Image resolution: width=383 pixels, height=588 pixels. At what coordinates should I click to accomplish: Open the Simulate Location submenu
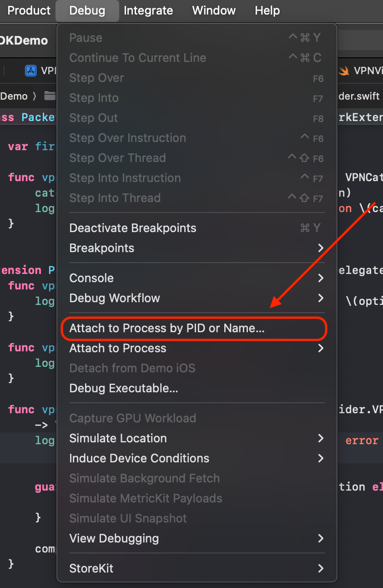pyautogui.click(x=197, y=438)
